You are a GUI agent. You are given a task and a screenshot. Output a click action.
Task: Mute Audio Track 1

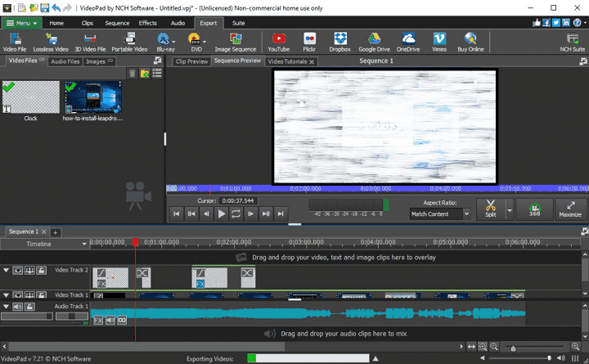pyautogui.click(x=18, y=307)
